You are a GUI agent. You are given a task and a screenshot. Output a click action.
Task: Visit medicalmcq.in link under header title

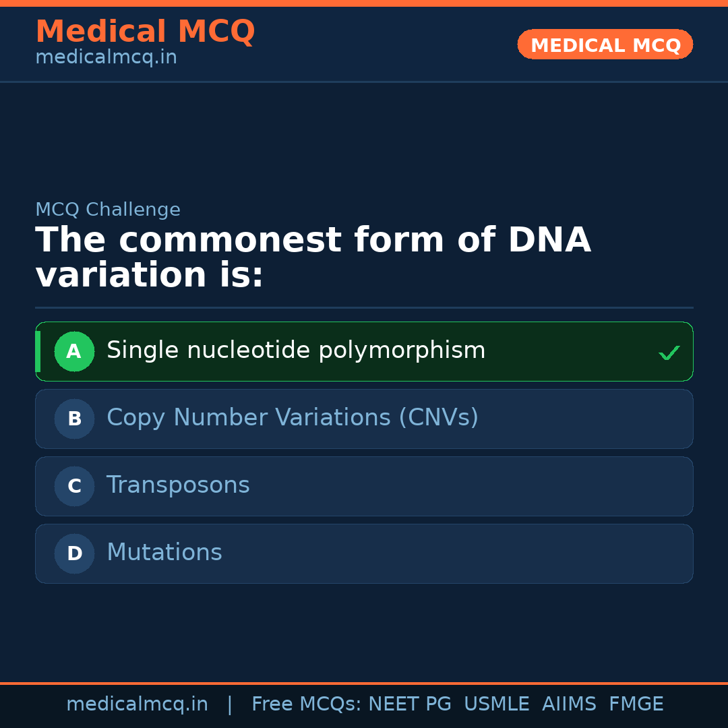[106, 57]
